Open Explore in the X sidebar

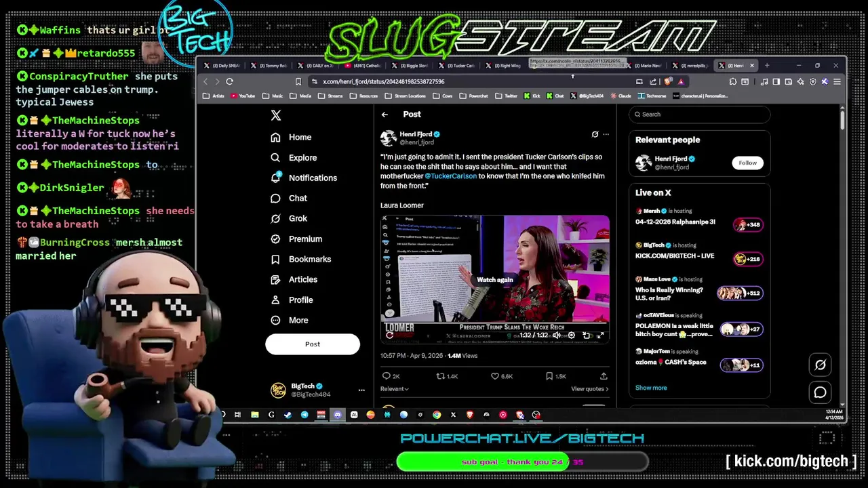(293, 157)
